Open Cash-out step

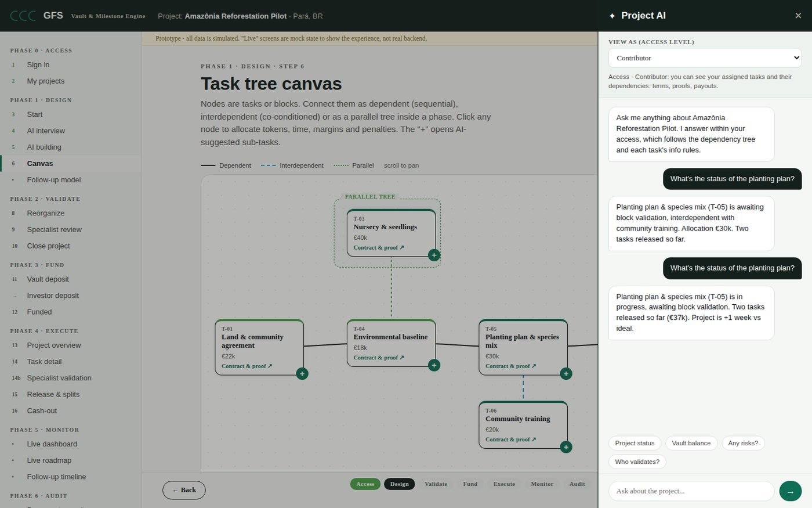[71, 410]
